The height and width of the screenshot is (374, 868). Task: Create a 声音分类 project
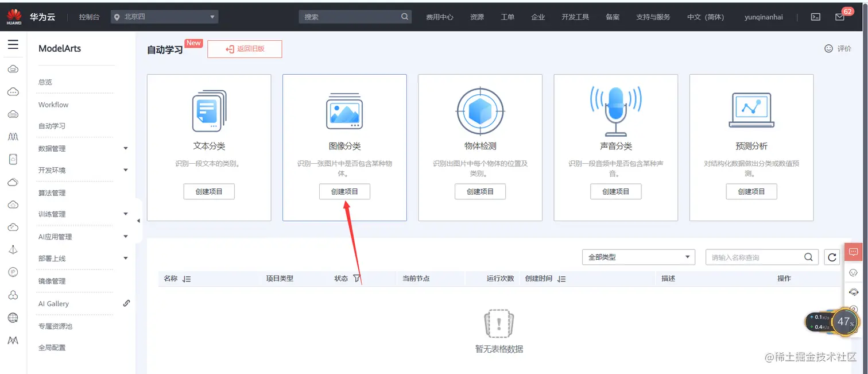point(615,191)
